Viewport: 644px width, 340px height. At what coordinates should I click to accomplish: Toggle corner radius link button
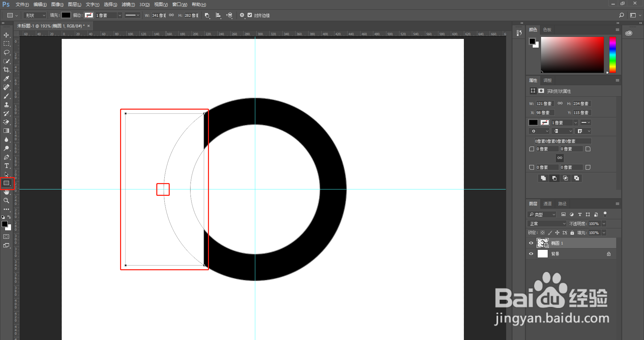[x=560, y=158]
